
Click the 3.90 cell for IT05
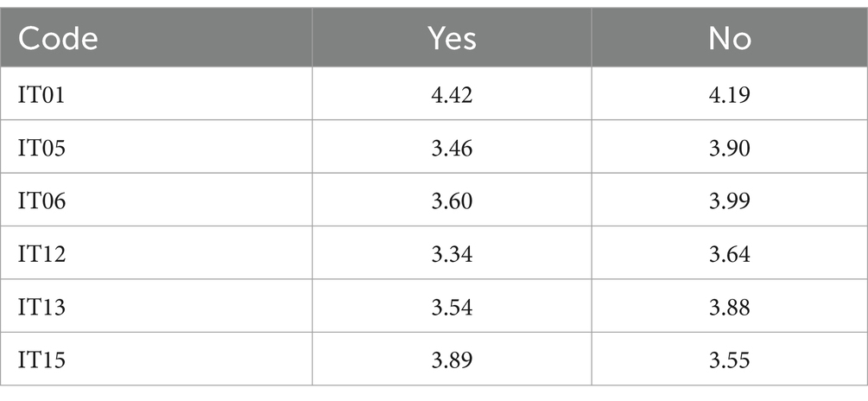[x=730, y=149]
